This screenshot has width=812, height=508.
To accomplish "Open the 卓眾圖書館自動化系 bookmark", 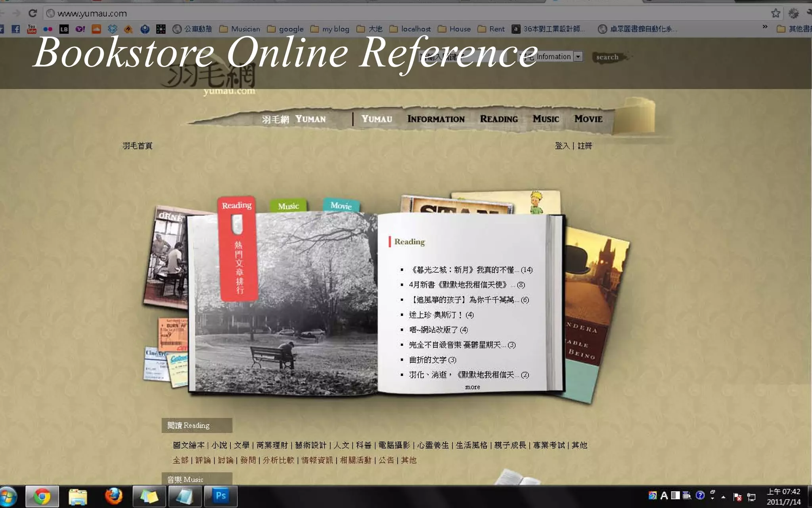I will 638,29.
